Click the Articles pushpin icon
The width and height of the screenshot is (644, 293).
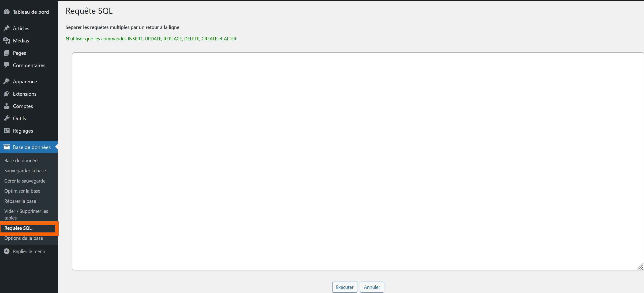[7, 28]
